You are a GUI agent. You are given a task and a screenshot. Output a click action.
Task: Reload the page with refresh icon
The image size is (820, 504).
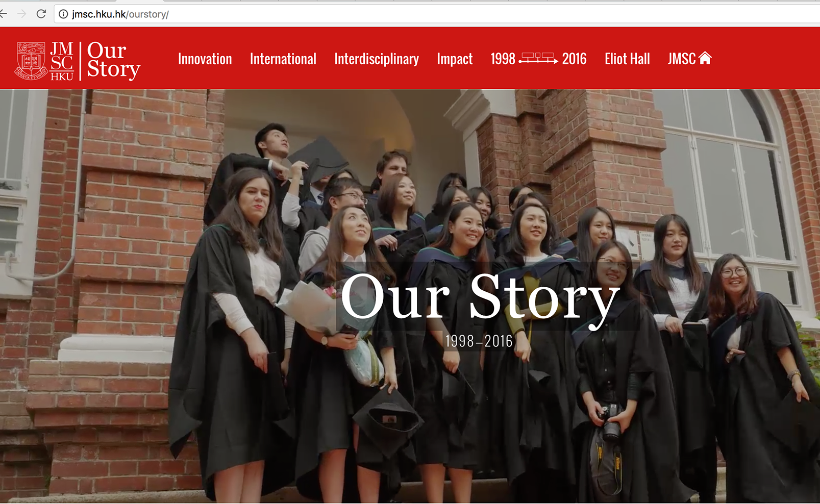click(x=41, y=14)
